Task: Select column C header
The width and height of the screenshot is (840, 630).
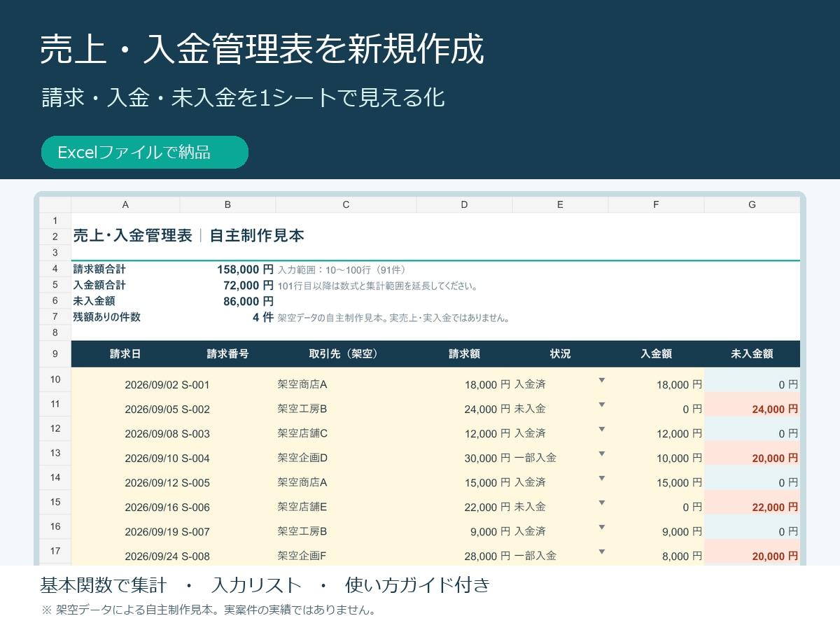Action: tap(346, 204)
